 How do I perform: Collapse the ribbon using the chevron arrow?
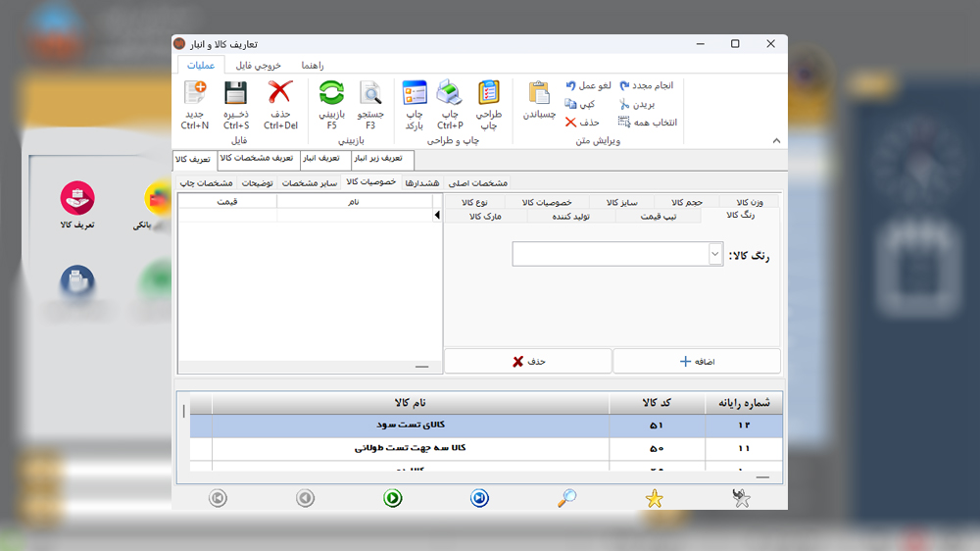coord(776,140)
